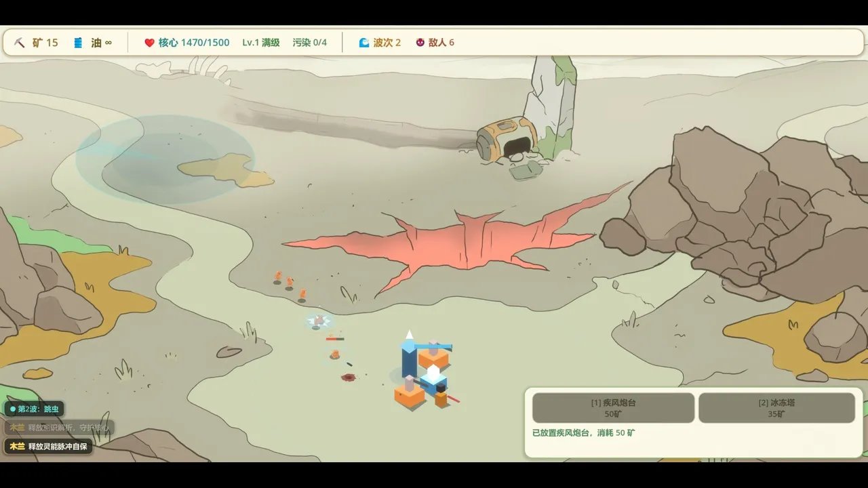Click the translucent blue dome area
The image size is (868, 488).
(164, 159)
